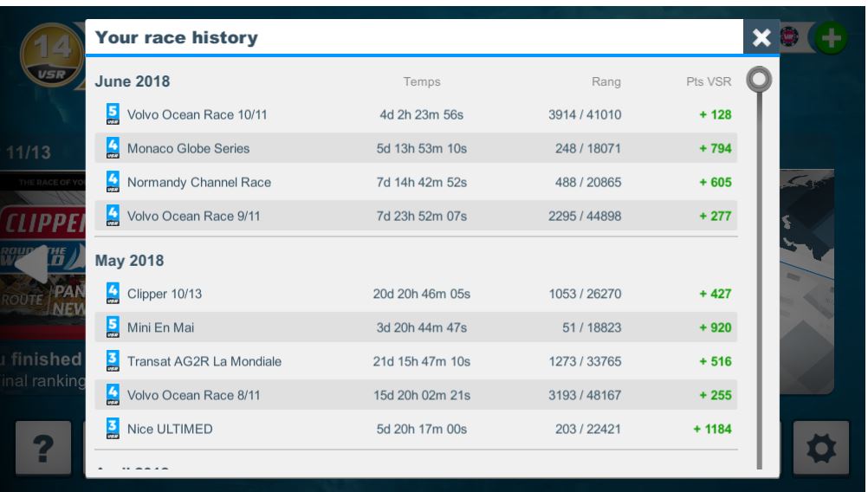This screenshot has height=492, width=868.
Task: Select the Transat AG2R La Mondiale name
Action: pos(204,361)
